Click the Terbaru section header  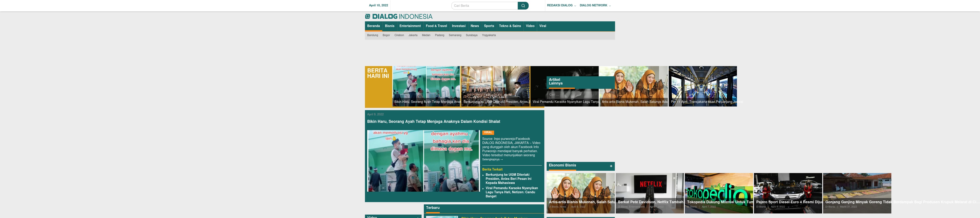432,208
